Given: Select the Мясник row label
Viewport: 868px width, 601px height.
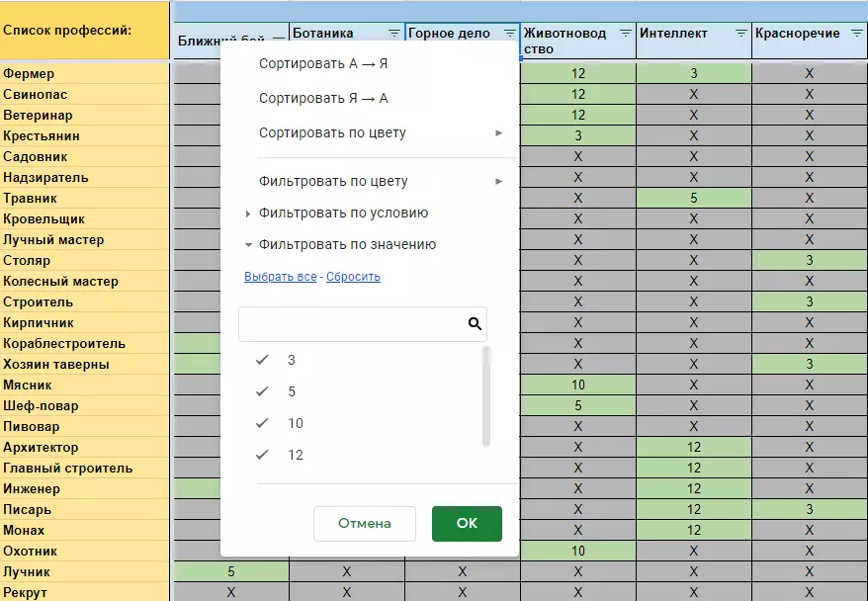Looking at the screenshot, I should [x=85, y=385].
